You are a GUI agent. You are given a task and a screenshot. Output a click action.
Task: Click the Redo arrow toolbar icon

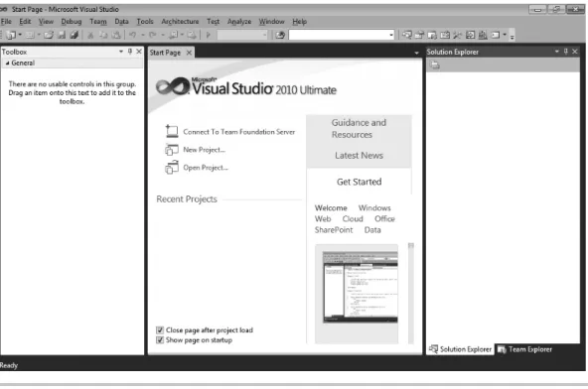click(153, 35)
